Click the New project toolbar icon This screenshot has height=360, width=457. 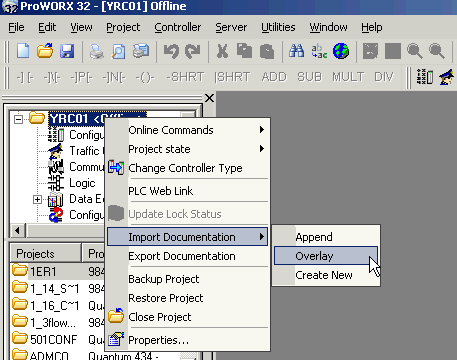tap(23, 51)
